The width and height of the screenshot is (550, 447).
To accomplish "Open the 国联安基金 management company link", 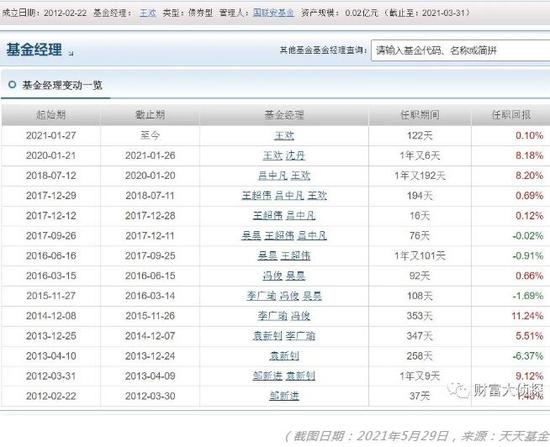I will click(273, 13).
